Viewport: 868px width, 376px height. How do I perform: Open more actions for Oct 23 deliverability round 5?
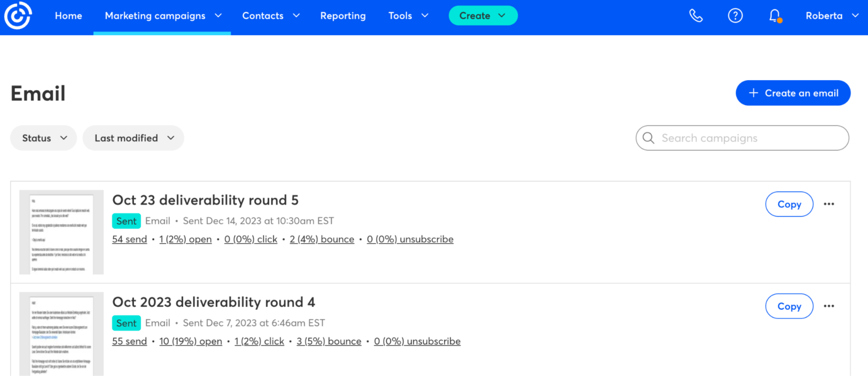coord(828,204)
